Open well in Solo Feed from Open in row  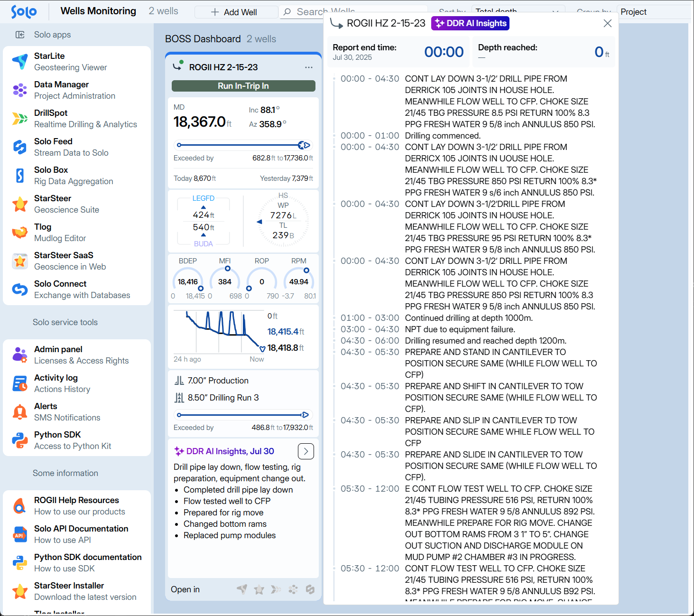310,589
